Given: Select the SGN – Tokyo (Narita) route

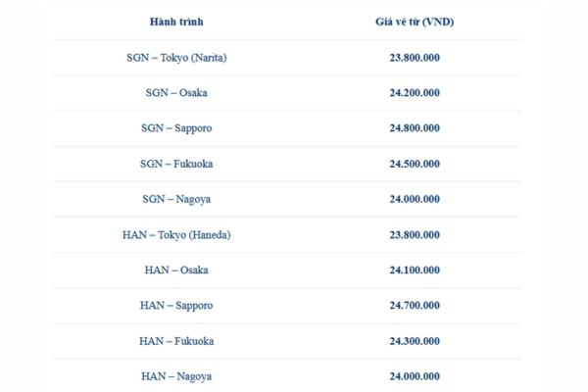Looking at the screenshot, I should tap(177, 58).
